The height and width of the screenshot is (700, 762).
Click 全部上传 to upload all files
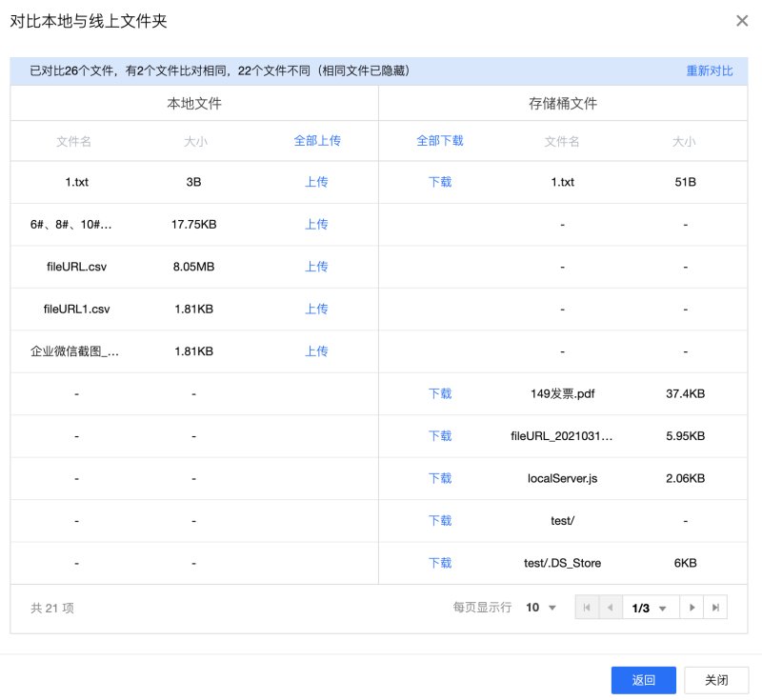click(x=317, y=141)
